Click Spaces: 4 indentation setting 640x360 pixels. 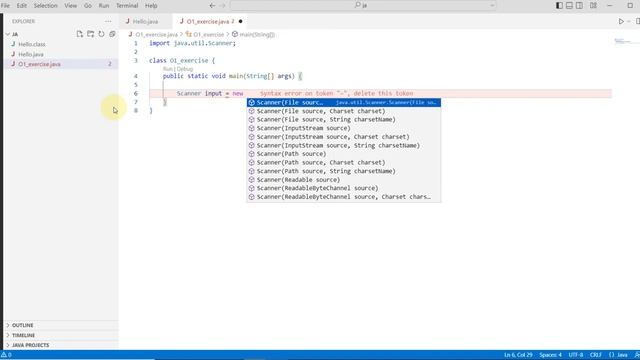coord(550,355)
